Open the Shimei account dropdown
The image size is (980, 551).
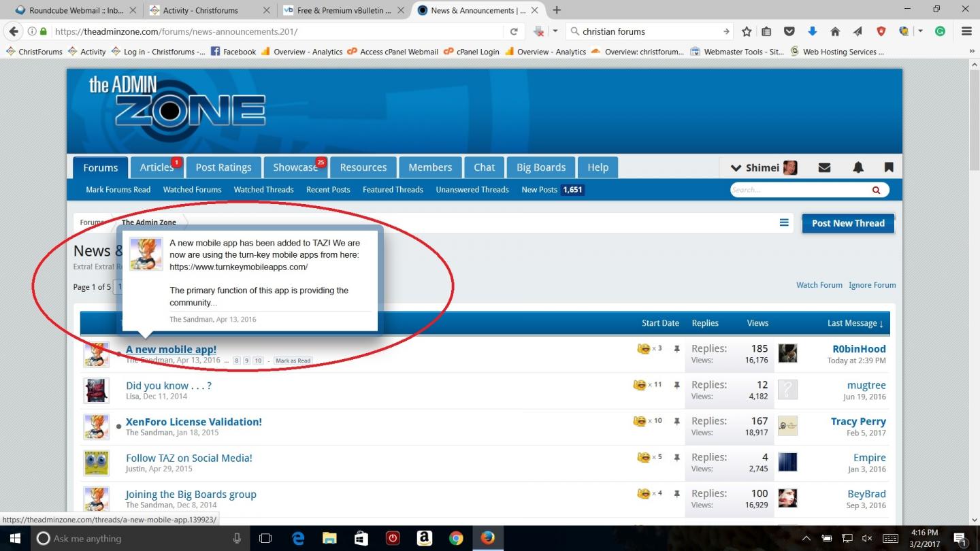(x=763, y=167)
